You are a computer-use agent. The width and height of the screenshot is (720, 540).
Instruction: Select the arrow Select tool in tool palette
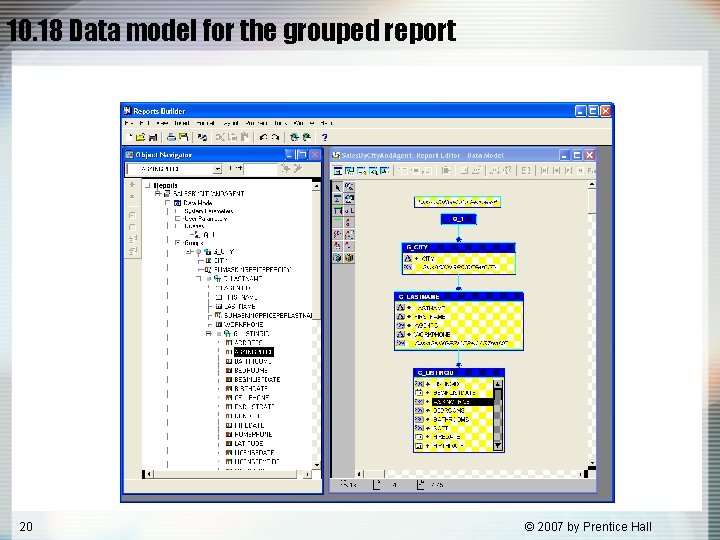coord(338,187)
